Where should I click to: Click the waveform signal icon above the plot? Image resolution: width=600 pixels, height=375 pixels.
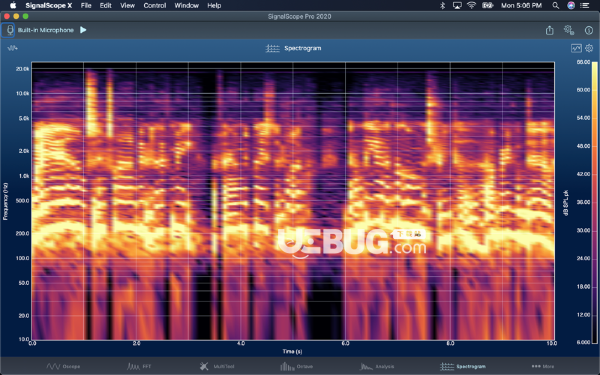(12, 48)
